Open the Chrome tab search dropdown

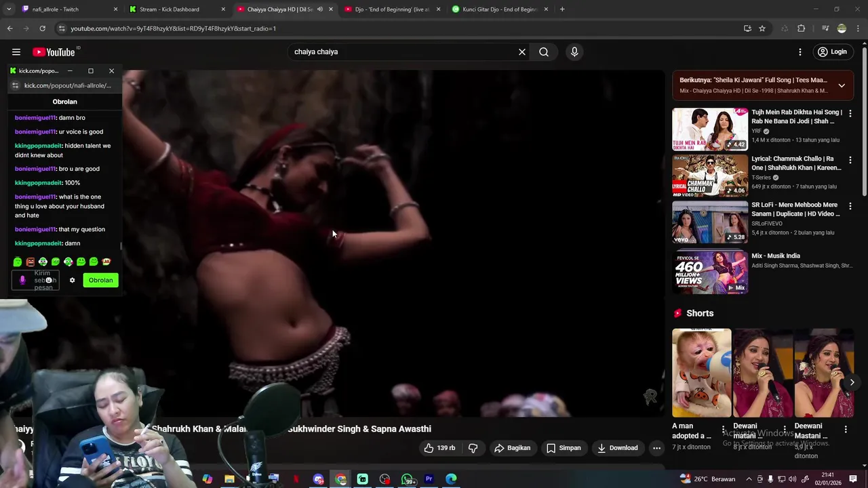(x=8, y=9)
